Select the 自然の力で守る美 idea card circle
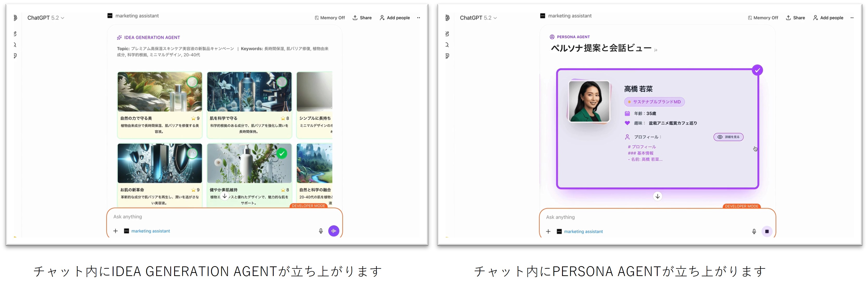 point(192,82)
